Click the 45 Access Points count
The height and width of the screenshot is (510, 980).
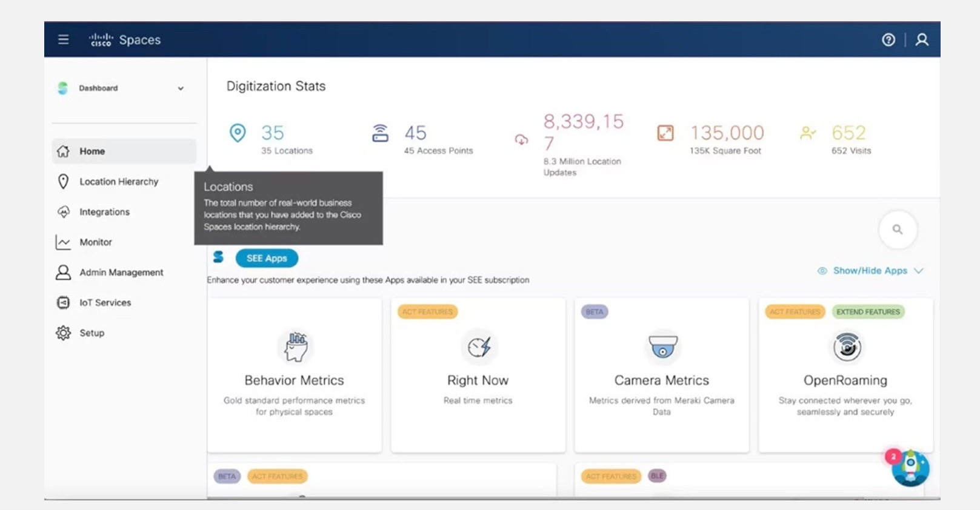click(416, 133)
